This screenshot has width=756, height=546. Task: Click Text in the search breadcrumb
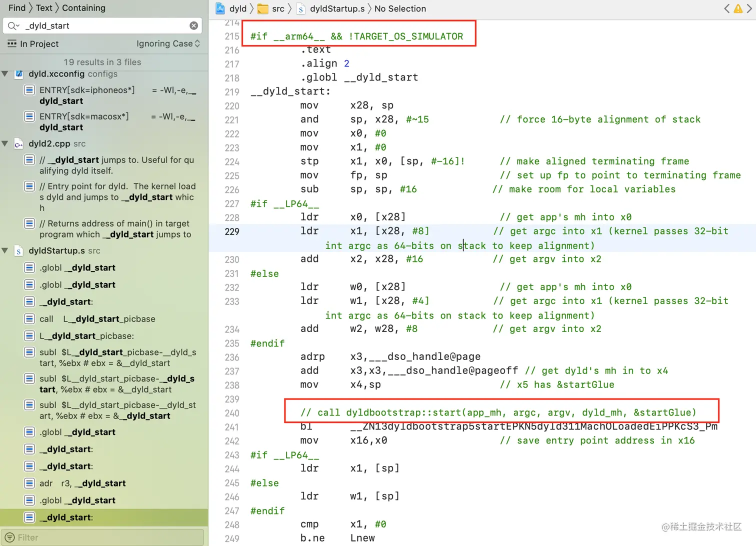[44, 7]
